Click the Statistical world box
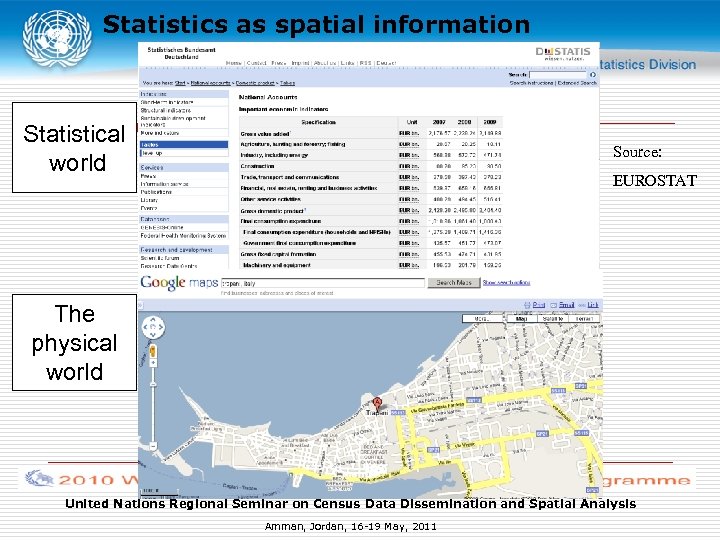720x540 pixels. coord(74,147)
